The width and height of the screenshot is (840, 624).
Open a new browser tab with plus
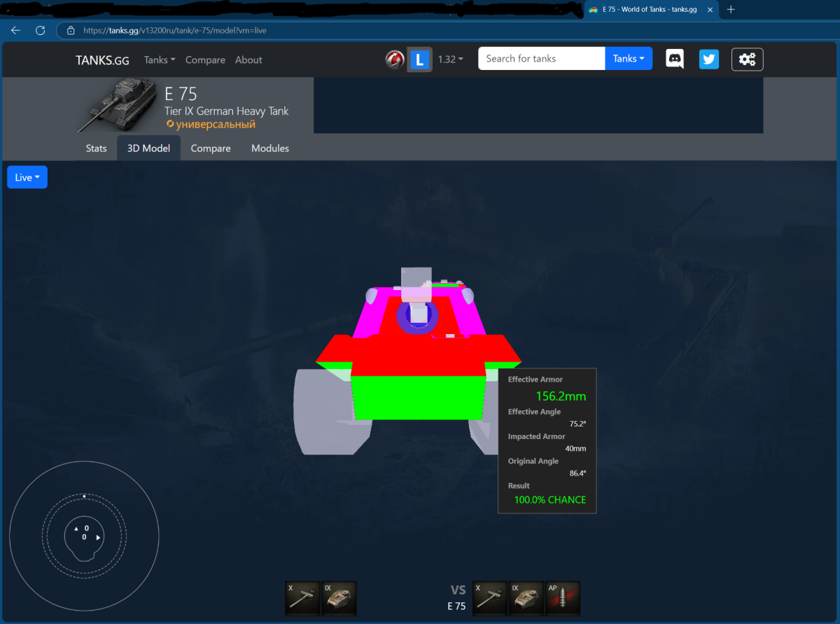pyautogui.click(x=731, y=10)
